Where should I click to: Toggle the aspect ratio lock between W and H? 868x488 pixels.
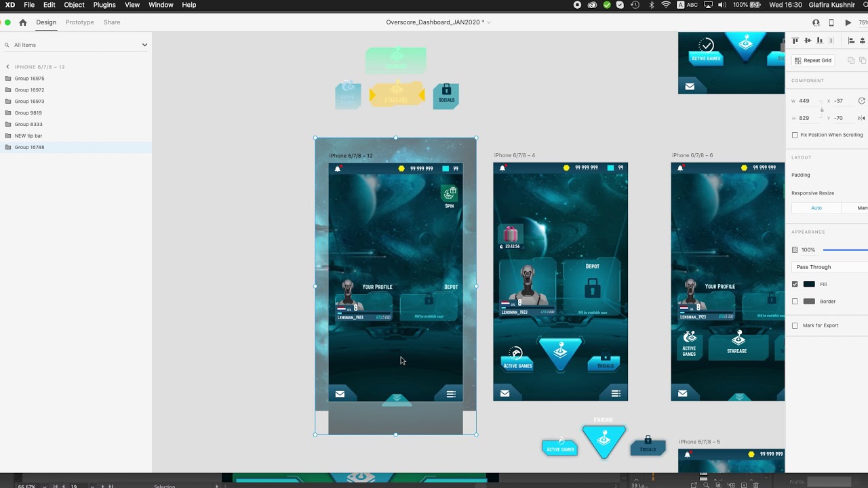pyautogui.click(x=822, y=109)
